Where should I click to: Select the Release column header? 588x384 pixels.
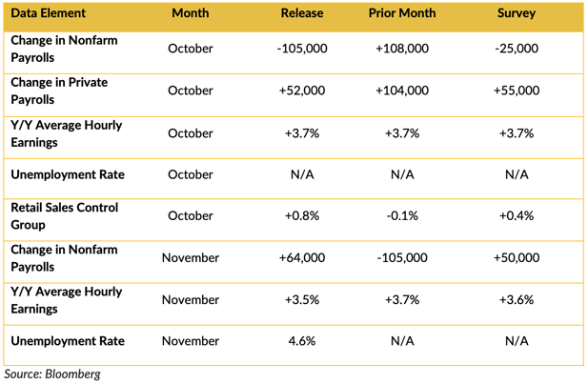pyautogui.click(x=302, y=13)
